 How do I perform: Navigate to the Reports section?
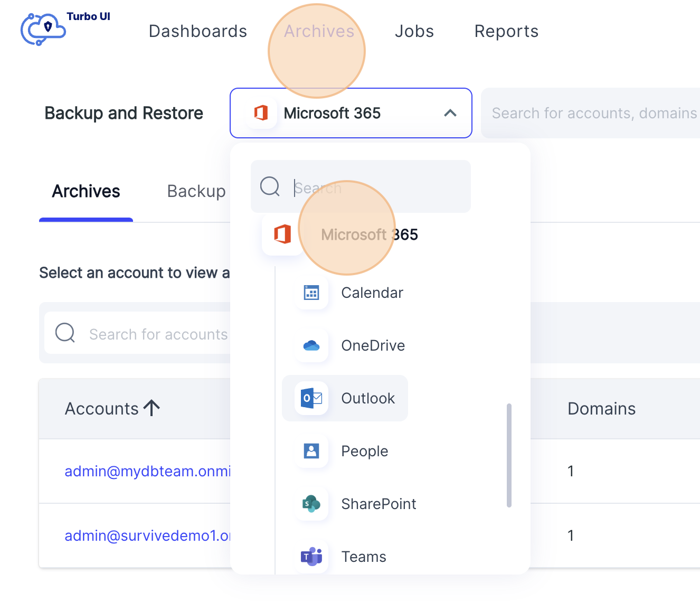[506, 31]
